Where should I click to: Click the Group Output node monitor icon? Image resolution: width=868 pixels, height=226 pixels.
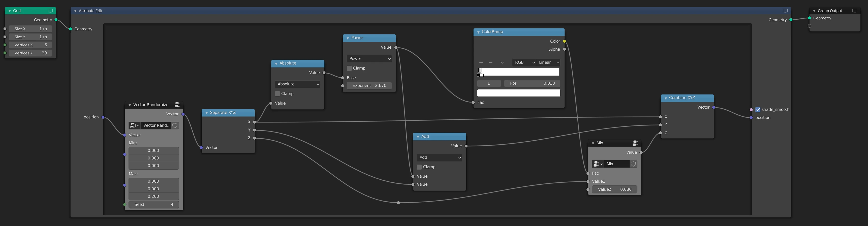[855, 11]
